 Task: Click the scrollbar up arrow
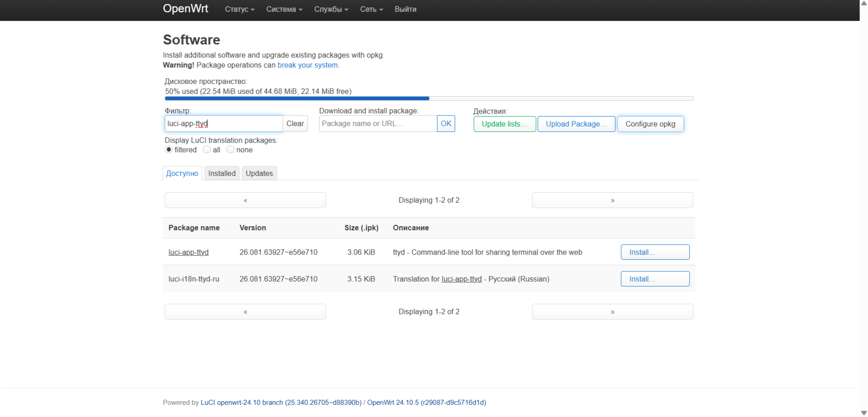tap(863, 3)
